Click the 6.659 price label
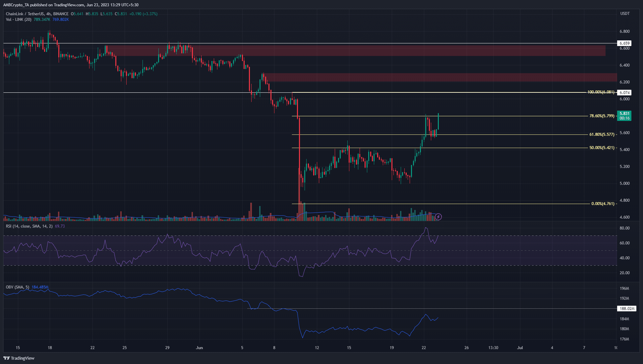Image resolution: width=643 pixels, height=364 pixels. 624,43
